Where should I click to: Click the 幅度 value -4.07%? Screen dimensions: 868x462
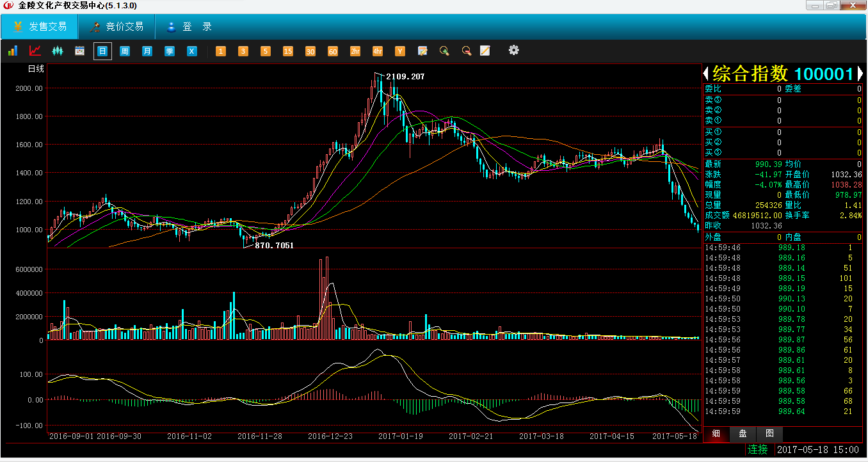[x=768, y=185]
